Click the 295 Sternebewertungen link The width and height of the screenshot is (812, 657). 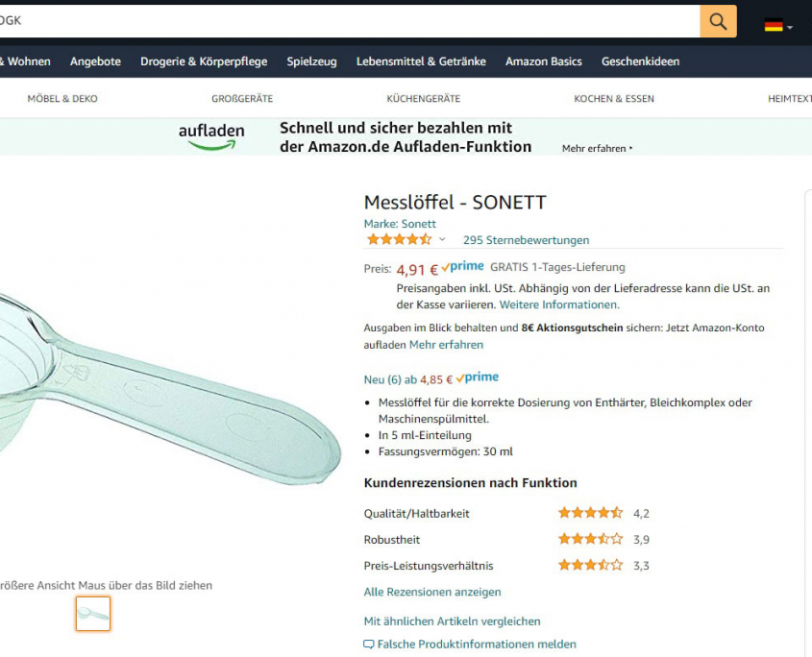[527, 240]
